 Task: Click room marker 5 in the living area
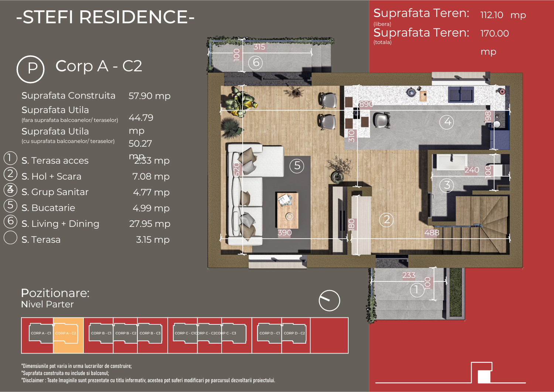tap(297, 166)
